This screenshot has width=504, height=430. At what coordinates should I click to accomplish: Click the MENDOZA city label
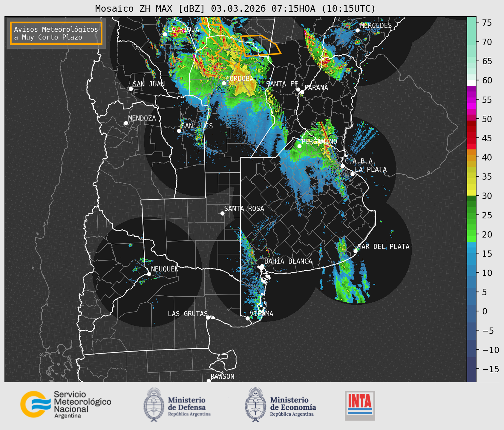pos(142,118)
